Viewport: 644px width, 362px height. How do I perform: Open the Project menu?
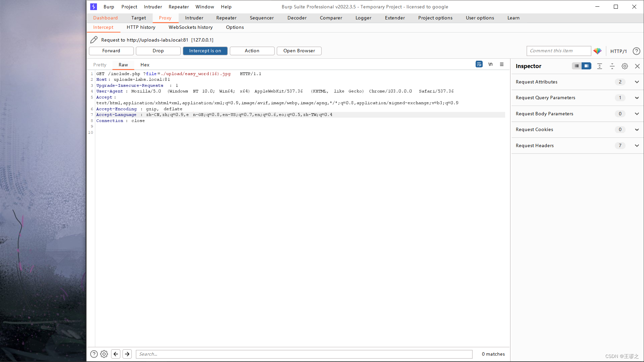129,7
